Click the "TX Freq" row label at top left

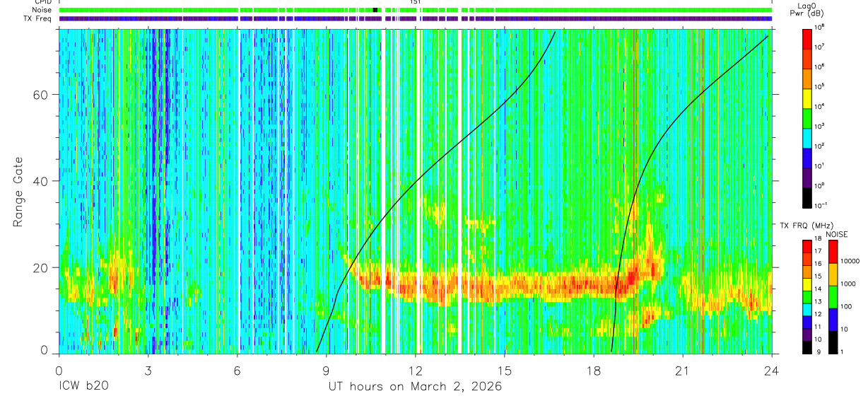click(x=38, y=18)
